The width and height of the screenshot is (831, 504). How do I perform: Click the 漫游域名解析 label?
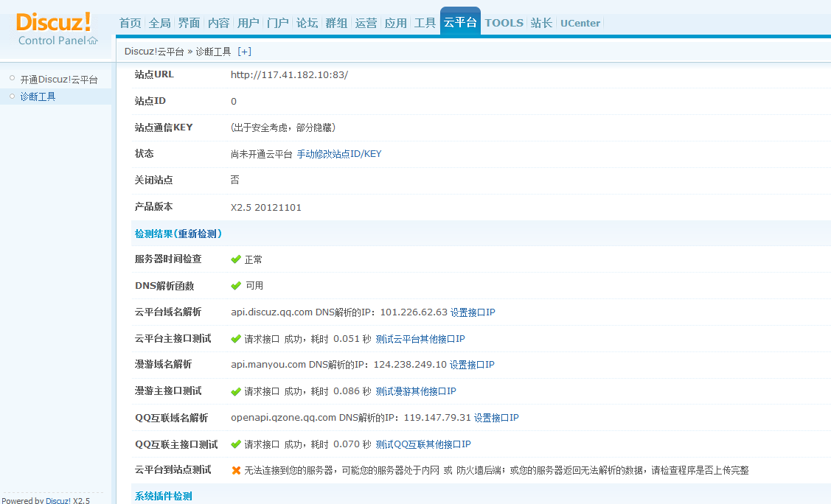point(163,364)
